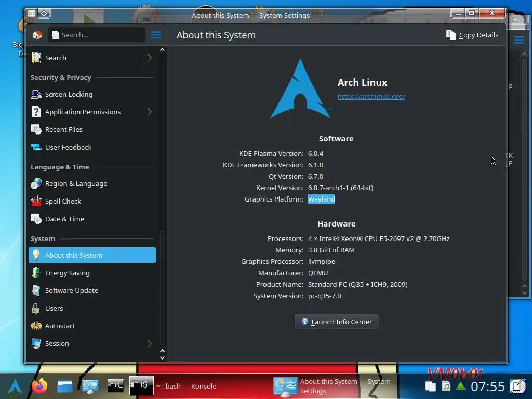Click the Kernel Version 6.8.7-arch1-1 (64-bit) value

pos(340,188)
